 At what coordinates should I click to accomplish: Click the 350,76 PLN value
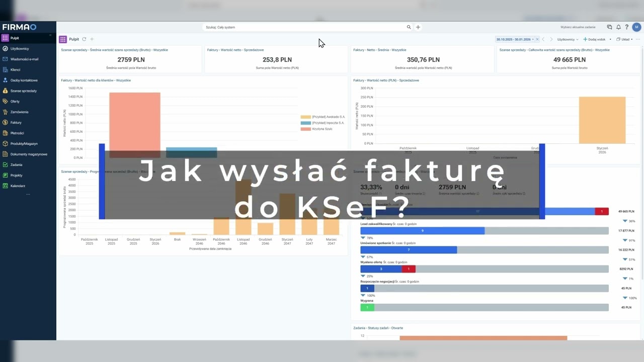point(423,60)
